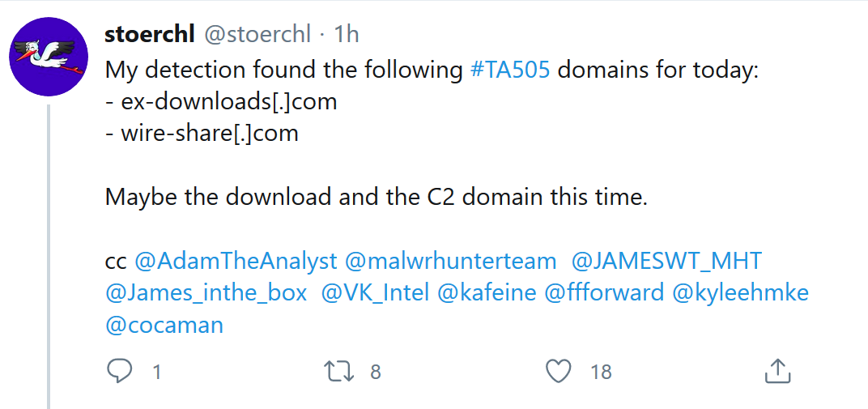
Task: Open stoerchl's stork profile avatar
Action: (49, 57)
